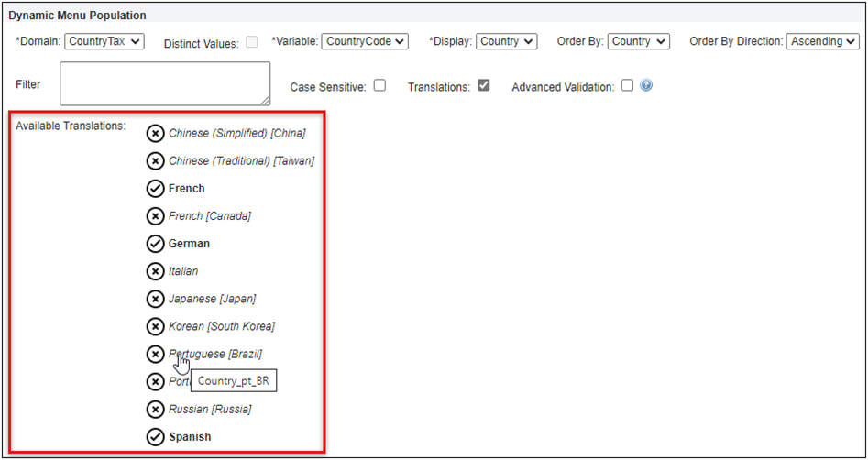Click the checkmark icon beside German
The image size is (868, 460).
[155, 244]
